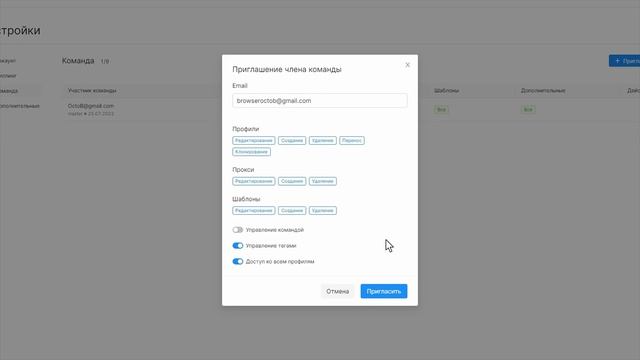Click the green Все badge under Дополнительные column
The image size is (640, 360).
(x=528, y=110)
